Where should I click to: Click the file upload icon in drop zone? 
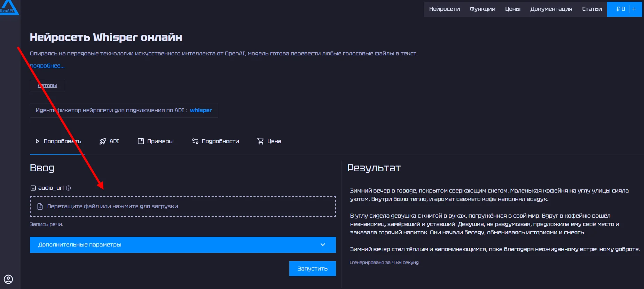[x=40, y=206]
